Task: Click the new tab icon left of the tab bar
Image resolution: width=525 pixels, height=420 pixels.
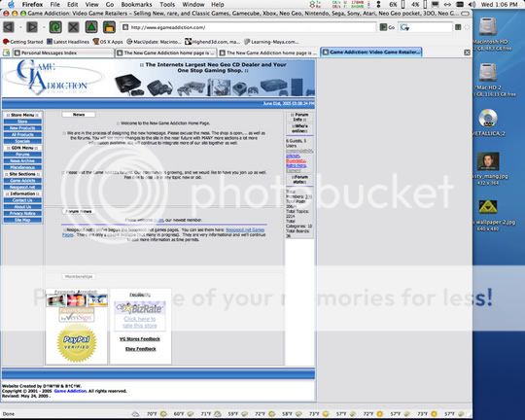Action: tap(6, 52)
